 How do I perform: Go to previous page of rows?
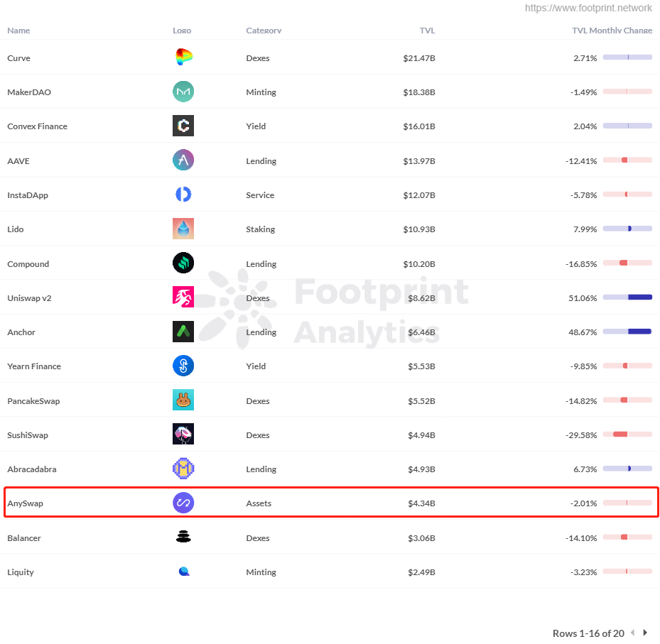pos(632,633)
